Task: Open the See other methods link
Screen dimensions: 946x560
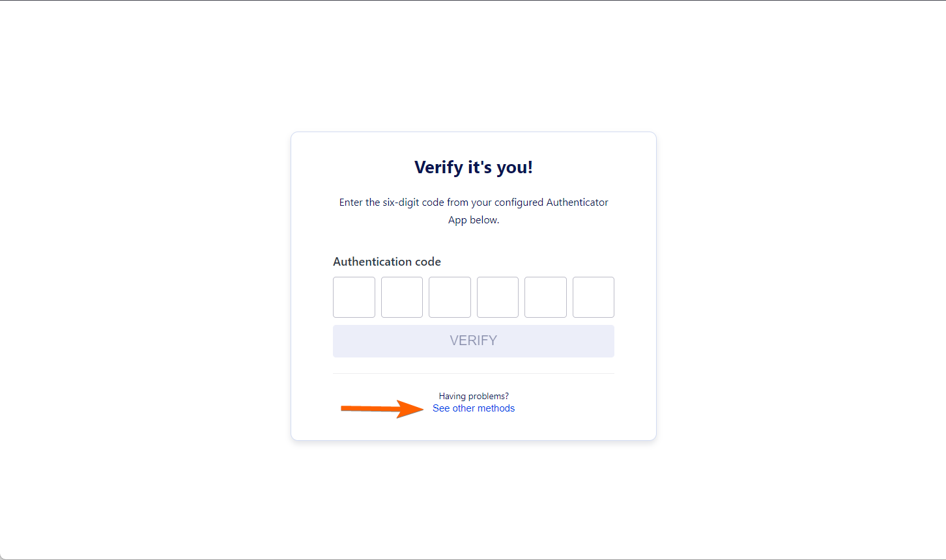Action: click(x=474, y=408)
